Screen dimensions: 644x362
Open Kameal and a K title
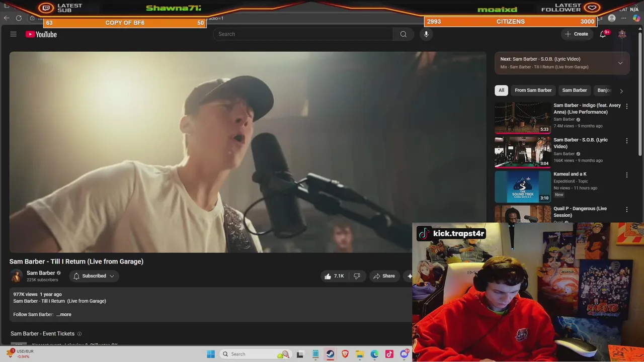(570, 174)
